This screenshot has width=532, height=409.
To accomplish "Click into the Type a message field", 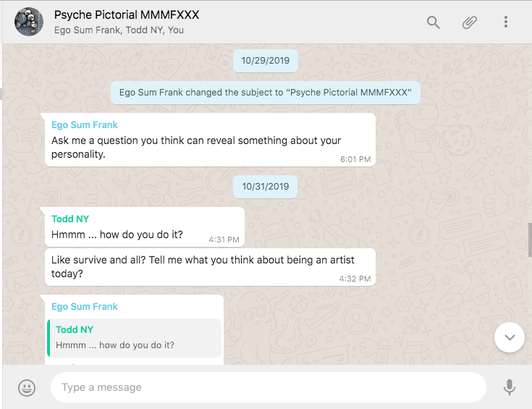I will click(x=268, y=387).
